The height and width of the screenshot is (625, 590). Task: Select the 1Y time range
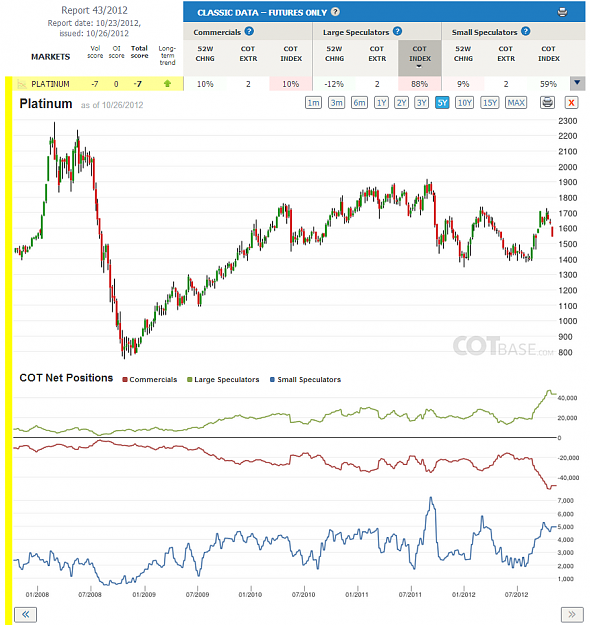click(x=382, y=103)
